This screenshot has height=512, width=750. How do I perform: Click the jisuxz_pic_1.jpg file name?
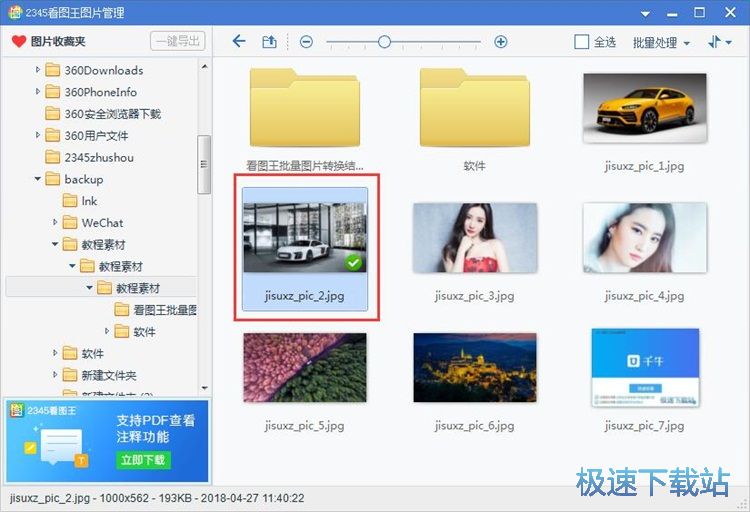coord(644,167)
